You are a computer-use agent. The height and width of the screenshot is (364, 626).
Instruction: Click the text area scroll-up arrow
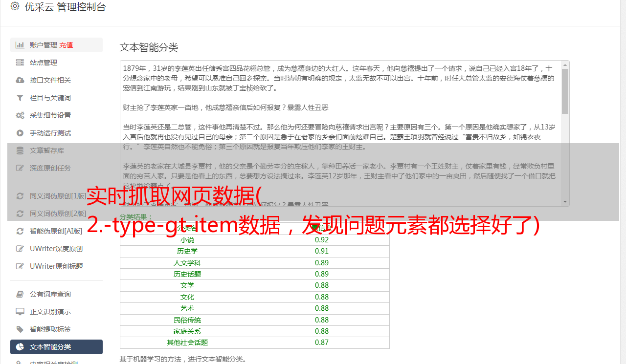coord(565,64)
